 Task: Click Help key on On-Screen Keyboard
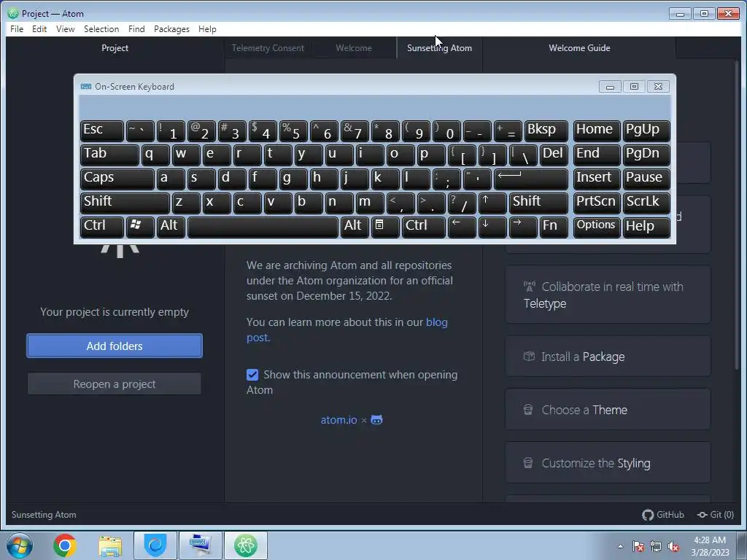click(646, 227)
